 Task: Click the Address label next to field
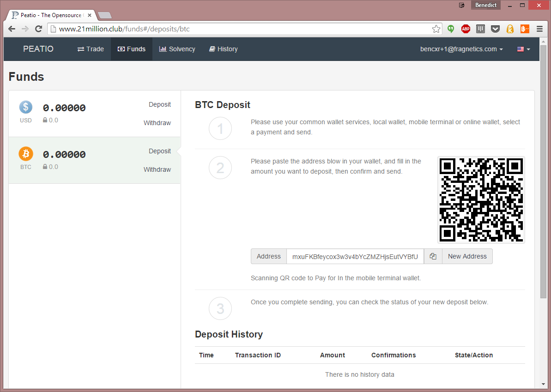(268, 256)
